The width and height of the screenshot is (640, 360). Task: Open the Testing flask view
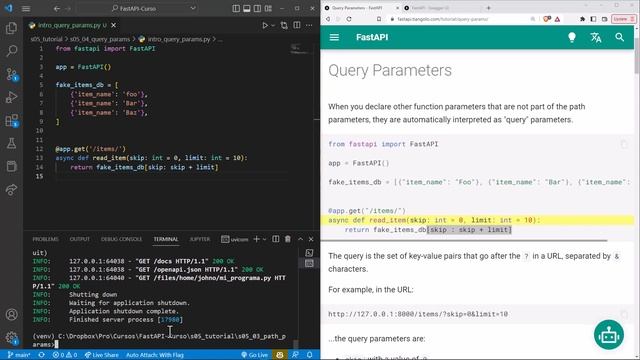(x=11, y=143)
